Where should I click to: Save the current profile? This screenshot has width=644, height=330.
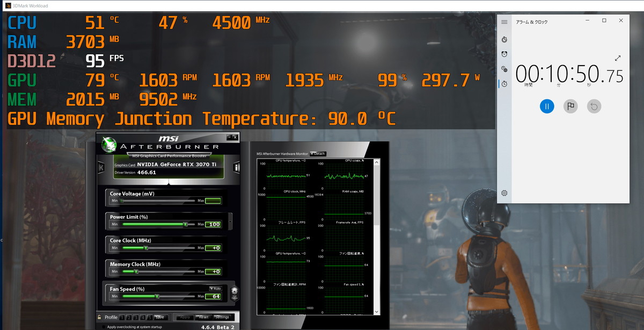click(160, 317)
